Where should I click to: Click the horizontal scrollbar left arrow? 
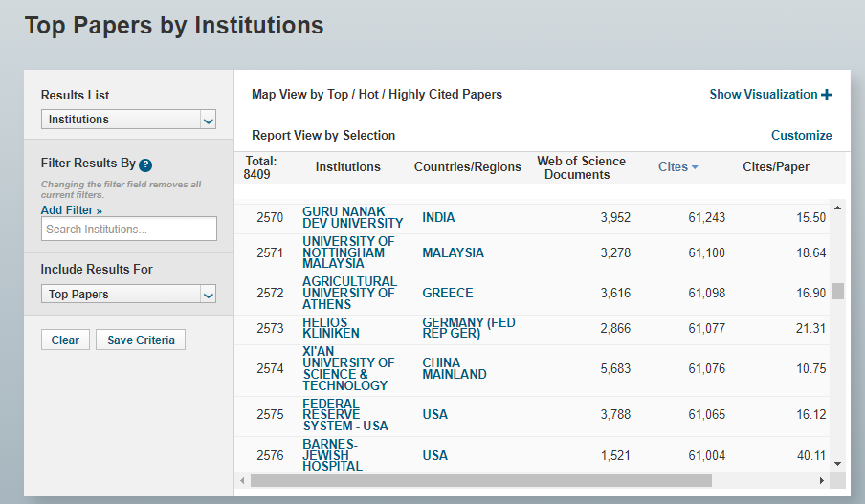242,481
